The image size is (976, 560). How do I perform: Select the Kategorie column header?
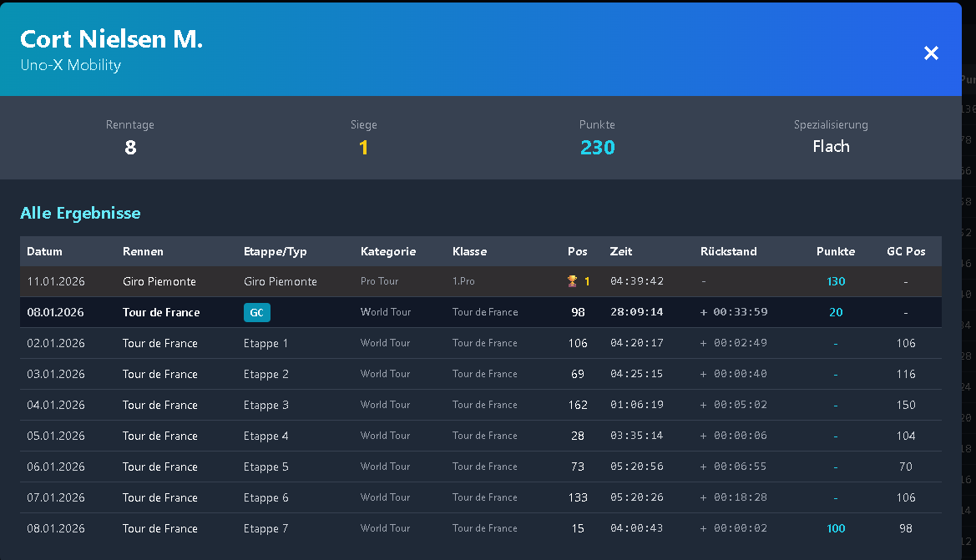click(x=387, y=251)
